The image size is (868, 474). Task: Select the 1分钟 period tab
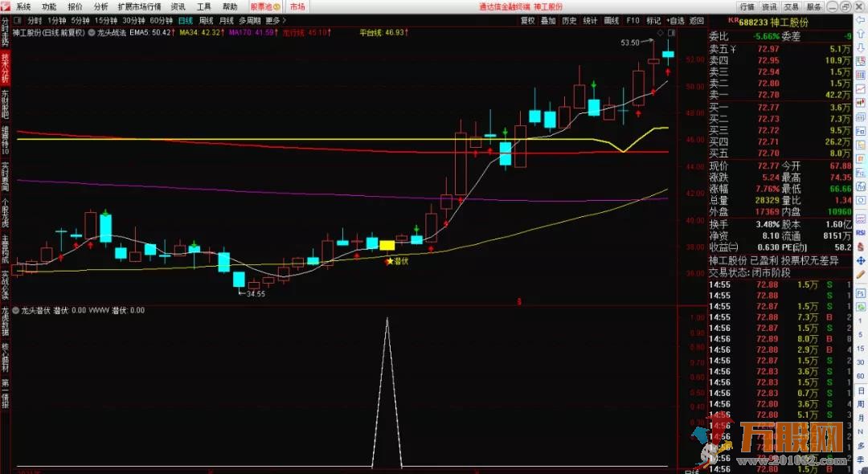[x=57, y=21]
